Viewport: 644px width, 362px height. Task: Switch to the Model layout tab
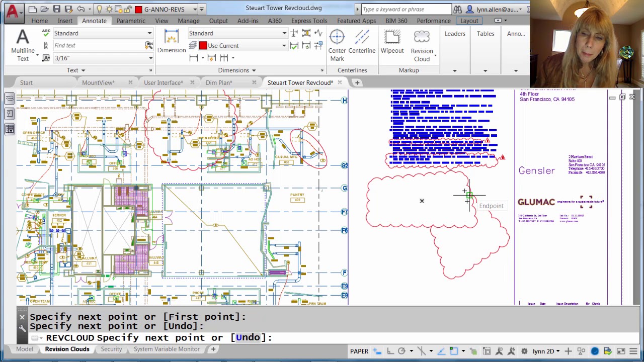pyautogui.click(x=24, y=349)
